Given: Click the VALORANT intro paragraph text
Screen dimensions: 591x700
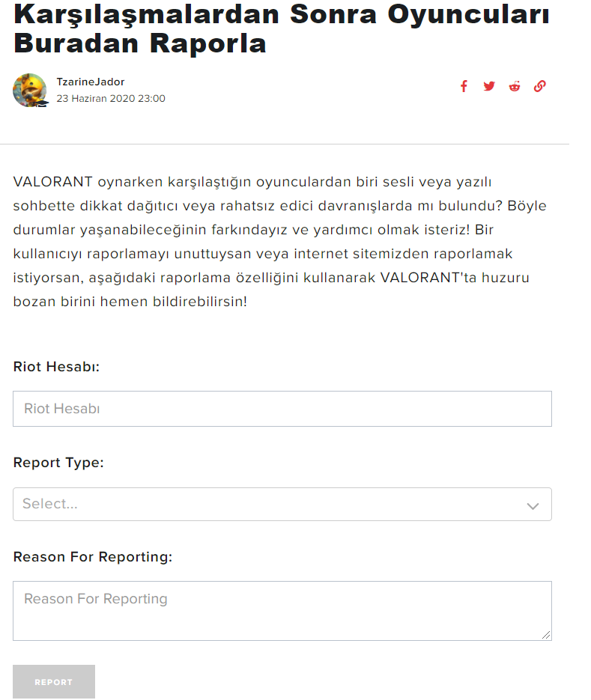Looking at the screenshot, I should click(x=270, y=243).
